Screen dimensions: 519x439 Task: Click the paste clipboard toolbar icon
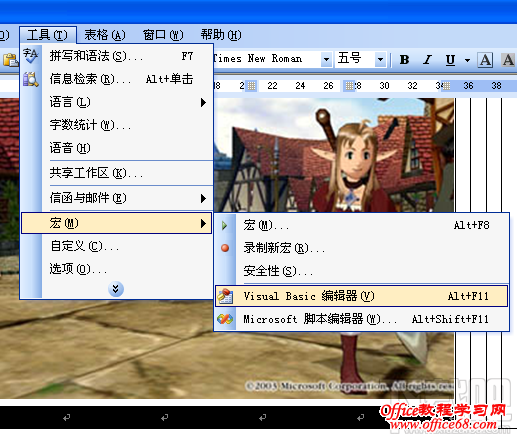(11, 60)
